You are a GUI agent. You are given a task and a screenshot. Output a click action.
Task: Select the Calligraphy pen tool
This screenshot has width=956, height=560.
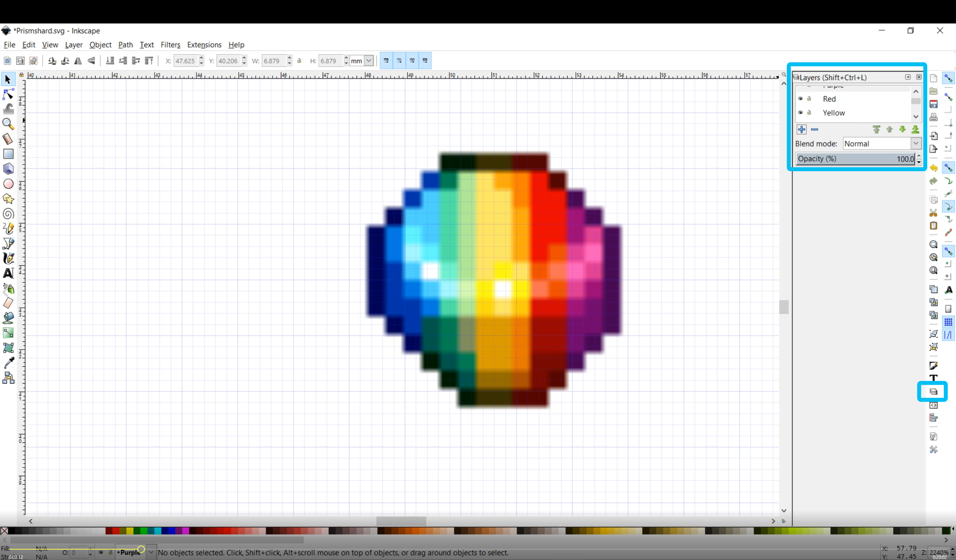(x=8, y=258)
